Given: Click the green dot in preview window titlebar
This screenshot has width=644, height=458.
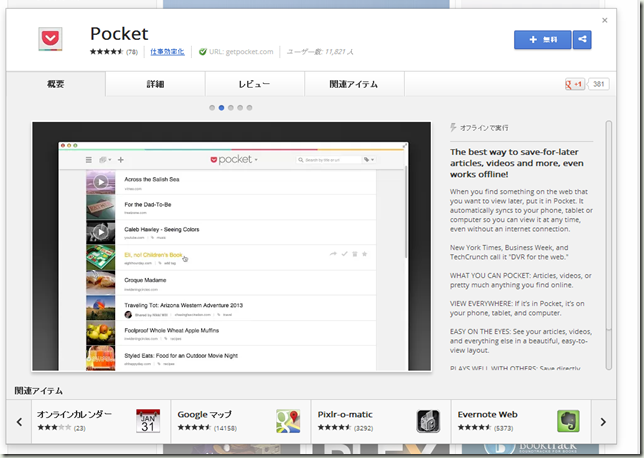Looking at the screenshot, I should 75,145.
